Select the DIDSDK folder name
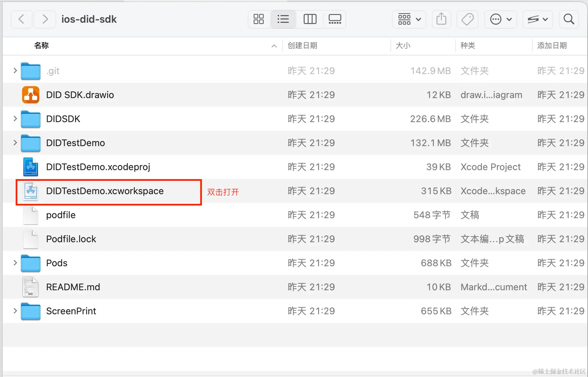Image resolution: width=588 pixels, height=377 pixels. point(63,119)
